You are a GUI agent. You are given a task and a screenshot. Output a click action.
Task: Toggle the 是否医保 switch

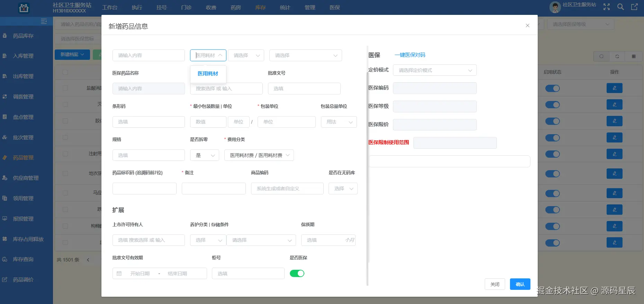[x=297, y=274]
